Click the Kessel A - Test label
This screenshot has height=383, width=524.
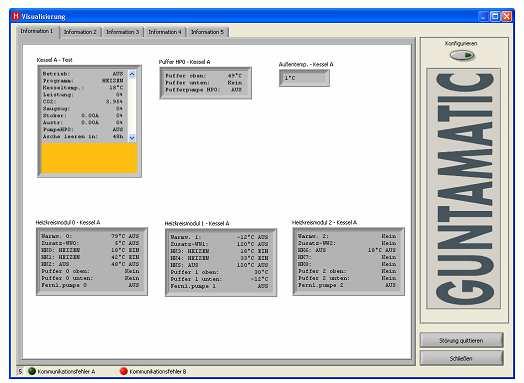(54, 60)
